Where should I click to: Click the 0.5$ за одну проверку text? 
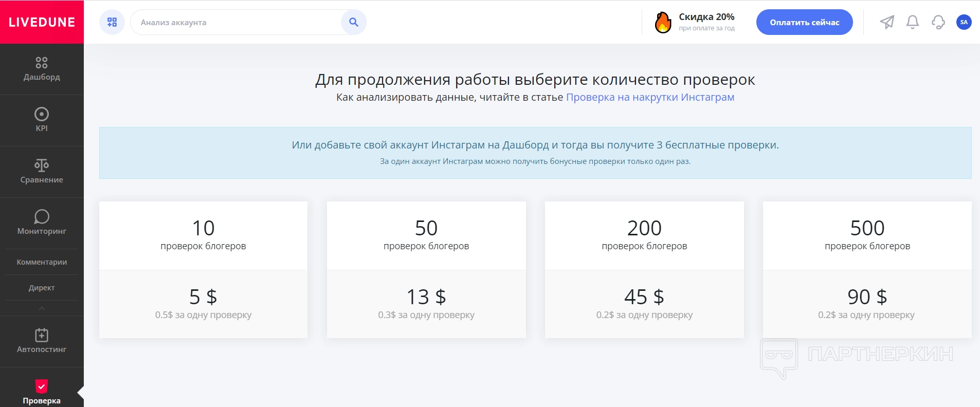[x=203, y=315]
